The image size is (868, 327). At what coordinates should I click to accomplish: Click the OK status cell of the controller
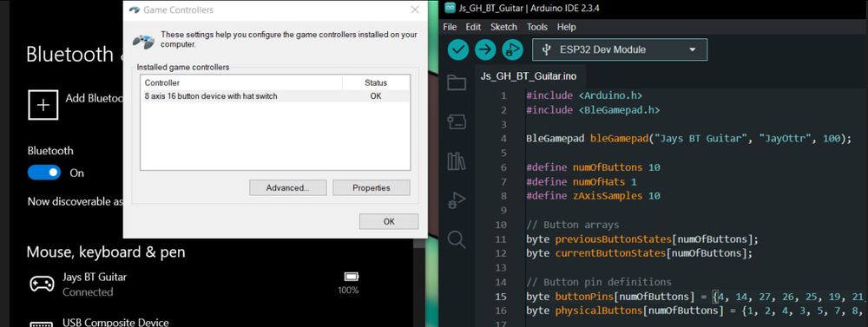[376, 96]
